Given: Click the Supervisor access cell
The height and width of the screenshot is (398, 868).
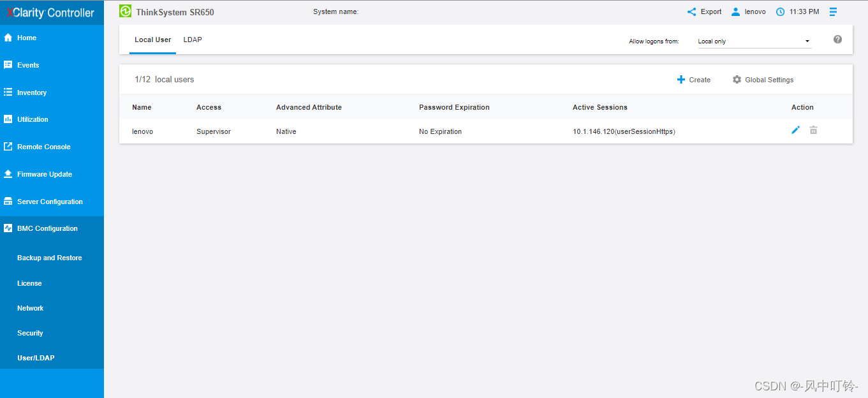Looking at the screenshot, I should tap(214, 131).
